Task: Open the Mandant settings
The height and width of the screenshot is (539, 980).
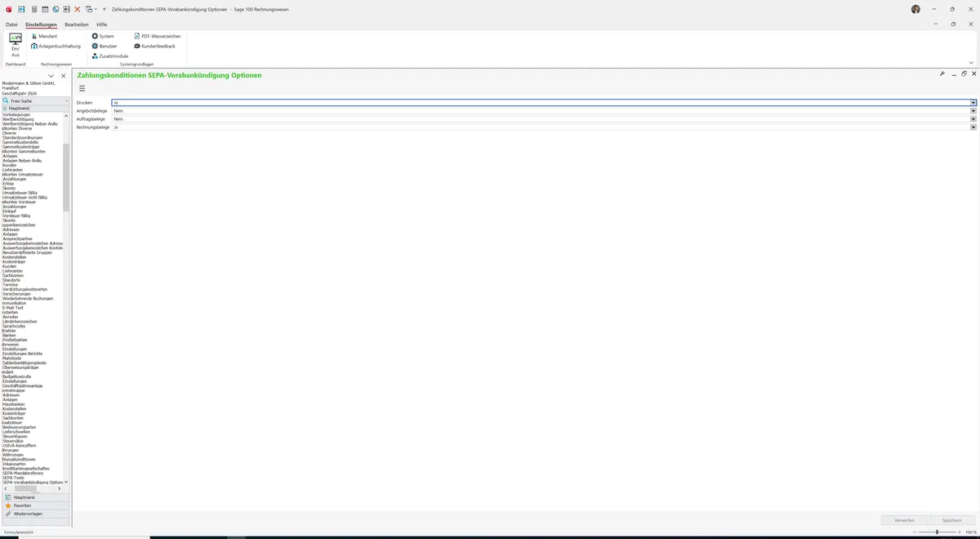Action: (x=44, y=36)
